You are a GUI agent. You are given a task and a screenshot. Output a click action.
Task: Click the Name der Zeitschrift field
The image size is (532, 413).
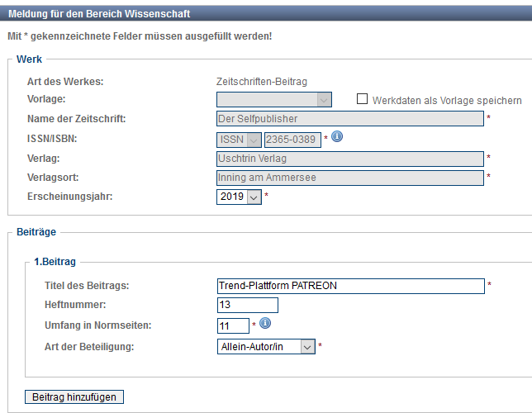349,119
